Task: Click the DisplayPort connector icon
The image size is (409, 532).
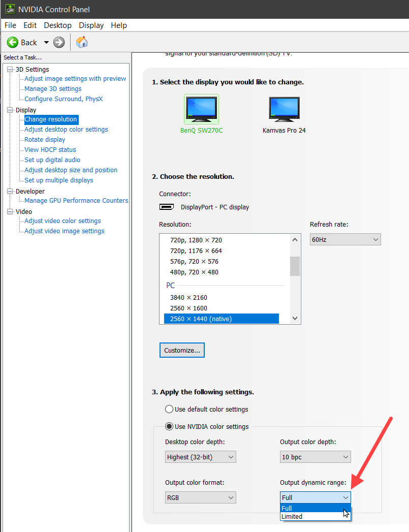Action: [x=167, y=207]
